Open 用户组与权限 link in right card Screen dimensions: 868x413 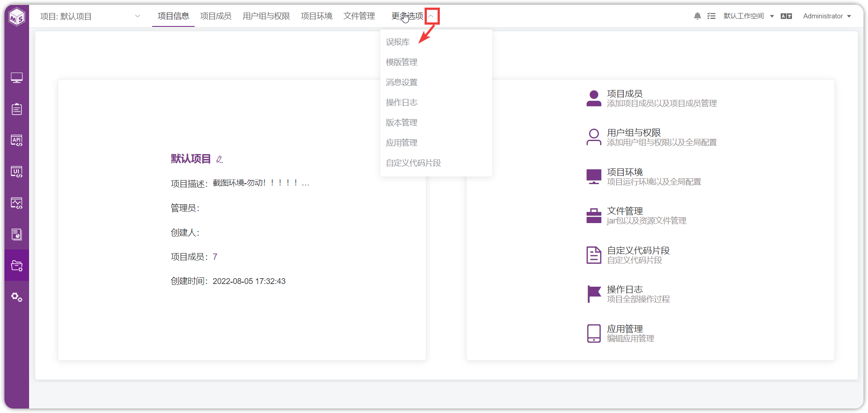[x=634, y=133]
